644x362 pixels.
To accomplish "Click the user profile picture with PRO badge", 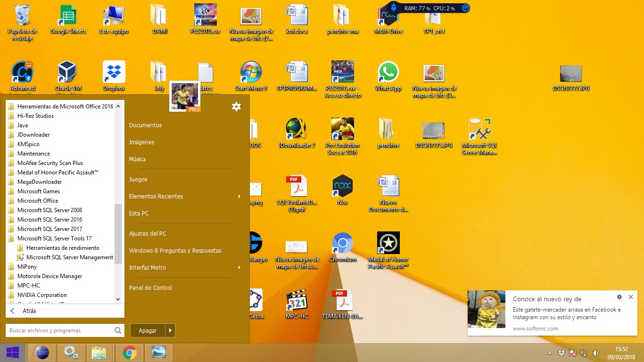I will click(x=185, y=96).
